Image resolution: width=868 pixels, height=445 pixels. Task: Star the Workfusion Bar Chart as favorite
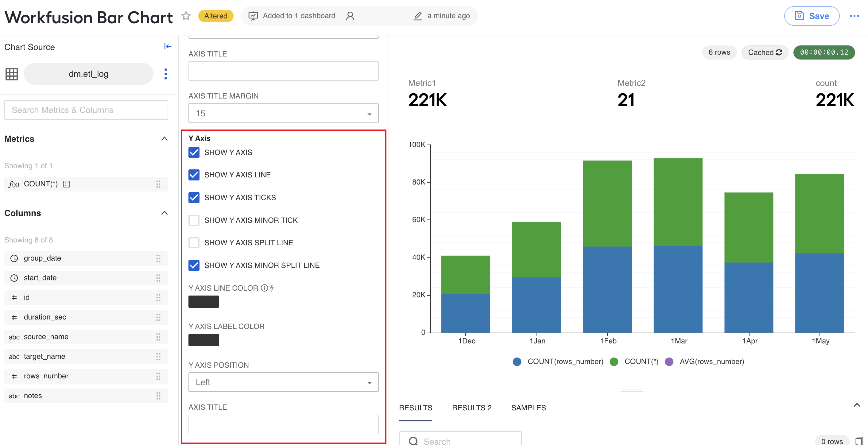pos(186,16)
